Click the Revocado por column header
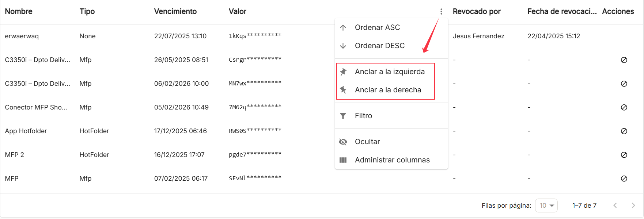This screenshot has height=219, width=644. click(477, 11)
